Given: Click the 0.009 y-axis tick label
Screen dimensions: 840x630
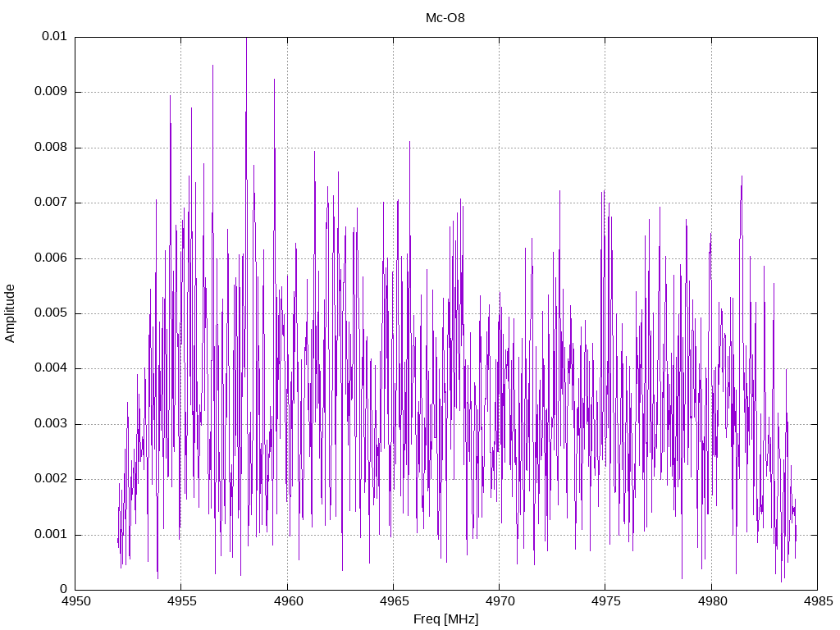Looking at the screenshot, I should tap(51, 92).
